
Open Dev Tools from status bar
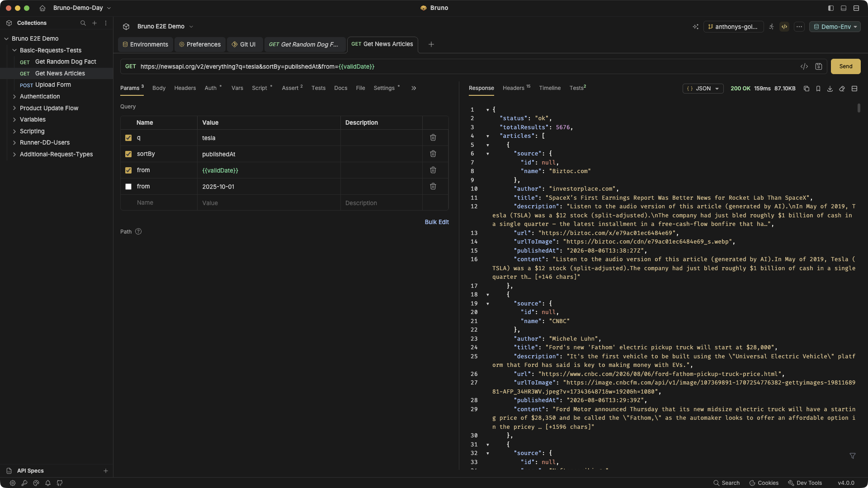[805, 483]
